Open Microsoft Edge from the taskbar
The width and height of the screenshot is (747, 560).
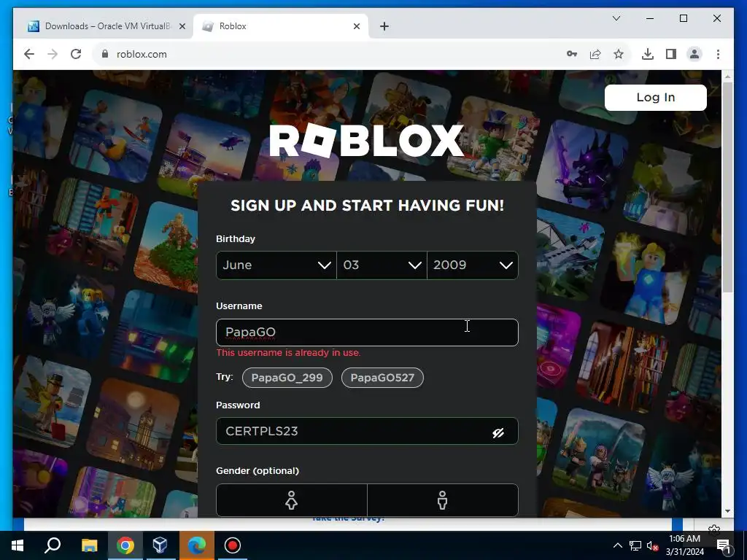click(196, 545)
